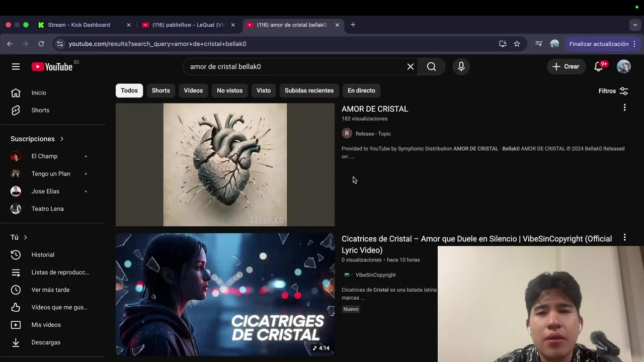This screenshot has height=362, width=644.
Task: Open the Teatro Lena subscription
Action: click(52, 209)
